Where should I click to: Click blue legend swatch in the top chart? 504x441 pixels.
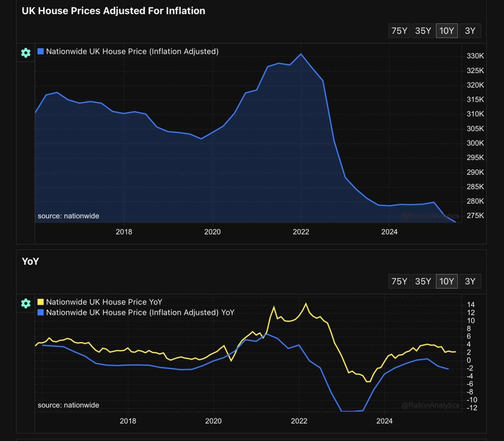(40, 51)
